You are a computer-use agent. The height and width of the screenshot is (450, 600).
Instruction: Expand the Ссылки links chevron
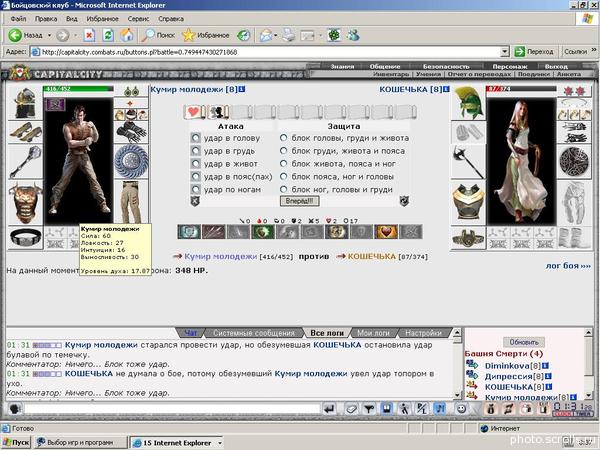(593, 50)
